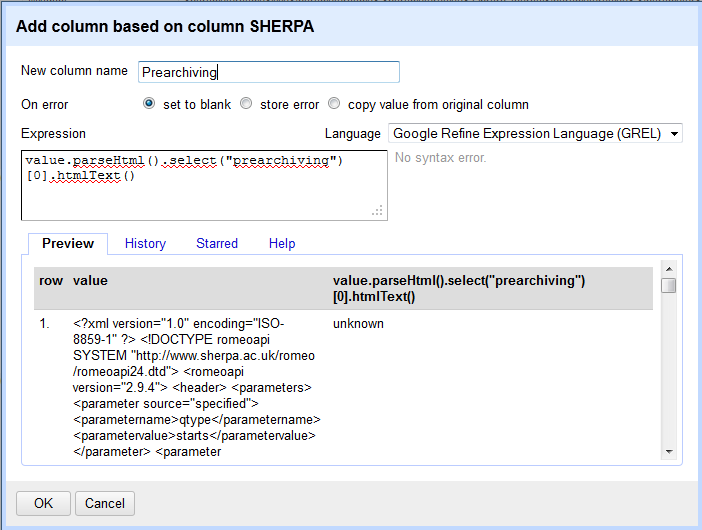Click the preview scrollbar thumb

click(x=669, y=286)
